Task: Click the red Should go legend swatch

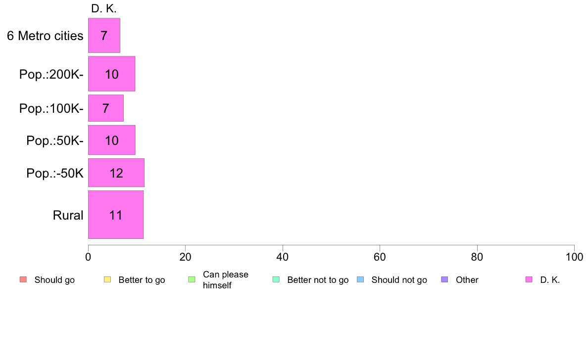Action: 23,279
